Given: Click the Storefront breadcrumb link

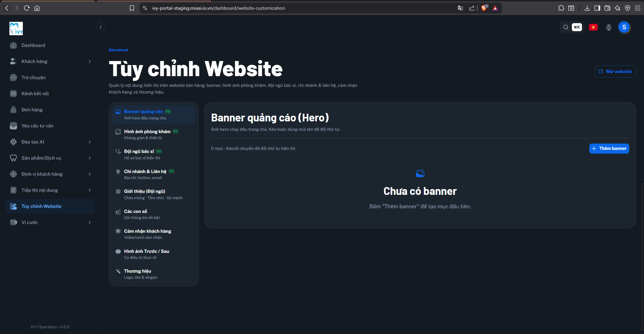Looking at the screenshot, I should [x=118, y=50].
